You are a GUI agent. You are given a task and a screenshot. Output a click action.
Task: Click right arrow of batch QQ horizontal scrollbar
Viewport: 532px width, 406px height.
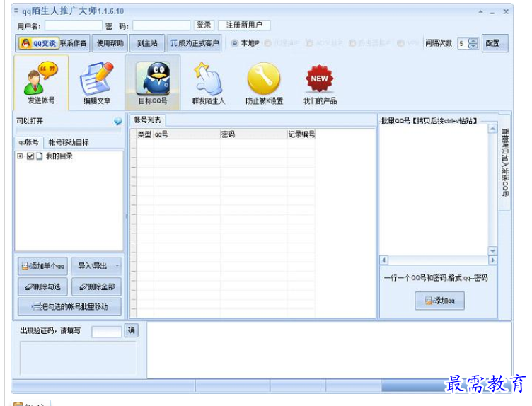tap(492, 260)
